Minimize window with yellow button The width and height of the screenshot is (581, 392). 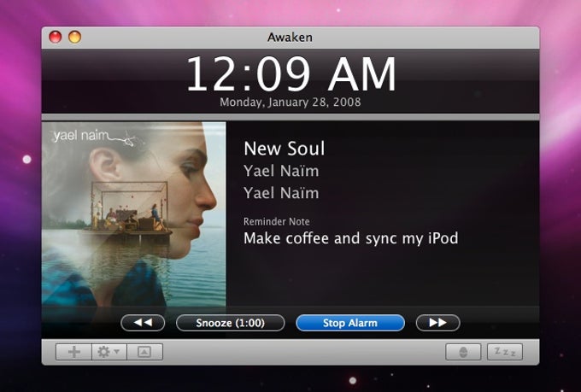(x=74, y=37)
